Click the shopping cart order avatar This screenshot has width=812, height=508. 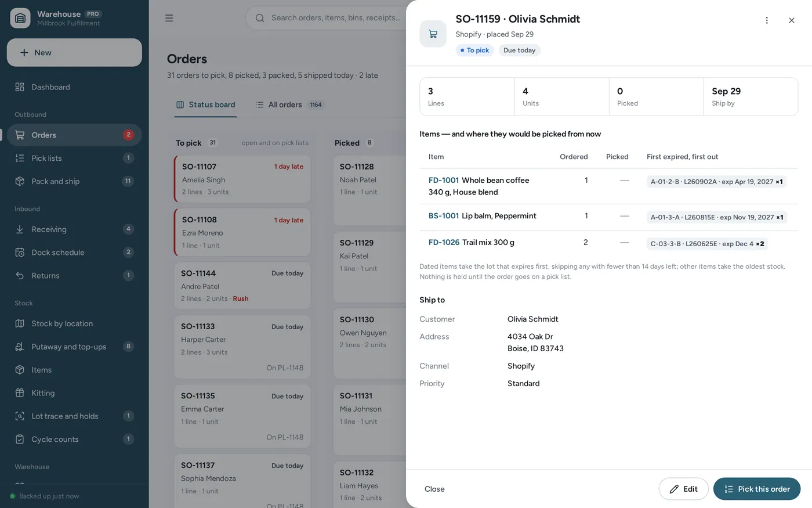(433, 34)
